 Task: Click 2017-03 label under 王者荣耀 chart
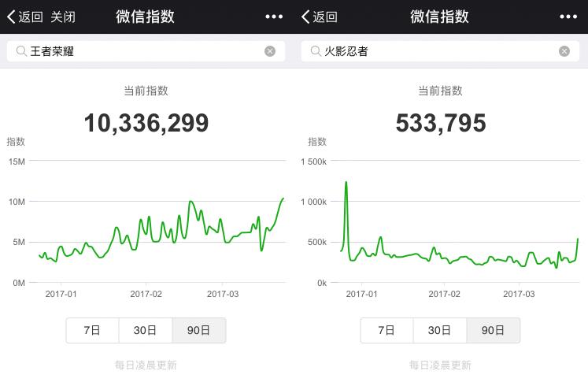click(223, 294)
